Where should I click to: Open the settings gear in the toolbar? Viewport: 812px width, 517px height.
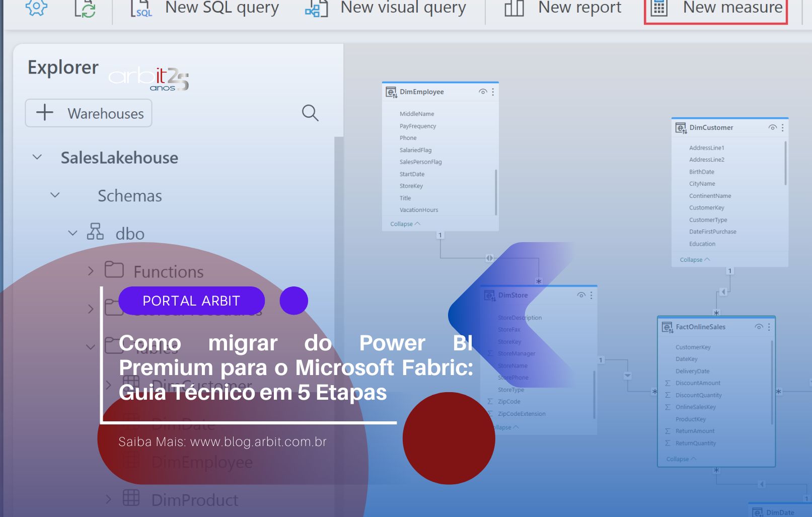tap(36, 8)
